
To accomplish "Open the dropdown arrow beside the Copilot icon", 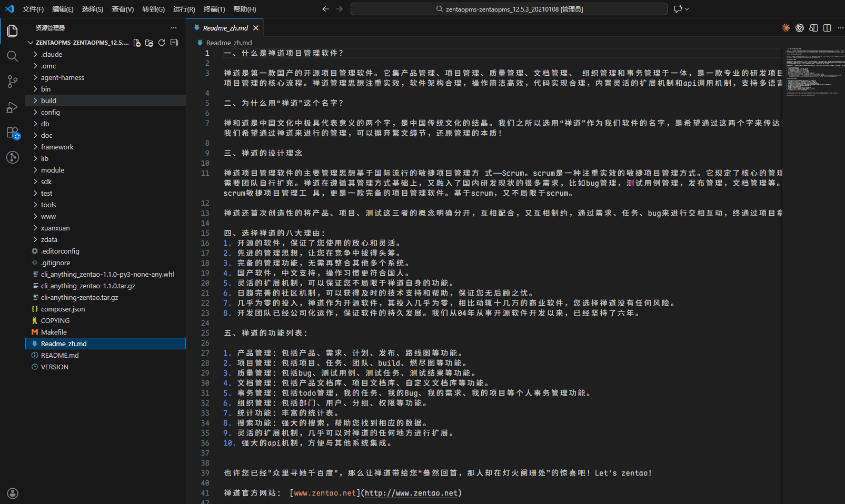I will [687, 9].
